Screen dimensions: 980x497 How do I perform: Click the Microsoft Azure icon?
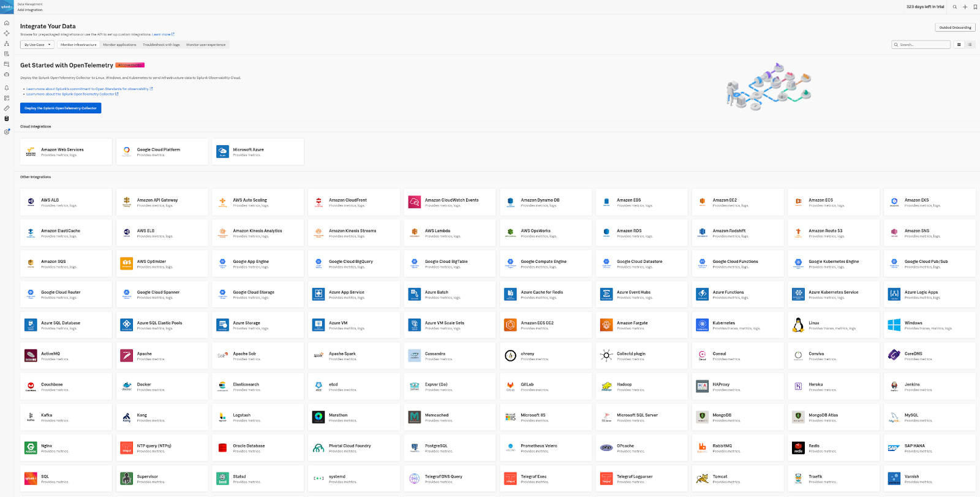coord(223,152)
